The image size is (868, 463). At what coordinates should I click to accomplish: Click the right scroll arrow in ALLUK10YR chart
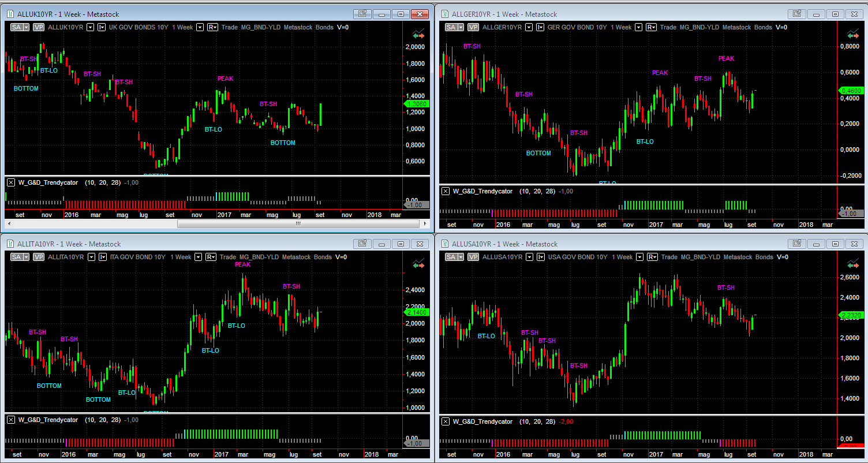[425, 223]
